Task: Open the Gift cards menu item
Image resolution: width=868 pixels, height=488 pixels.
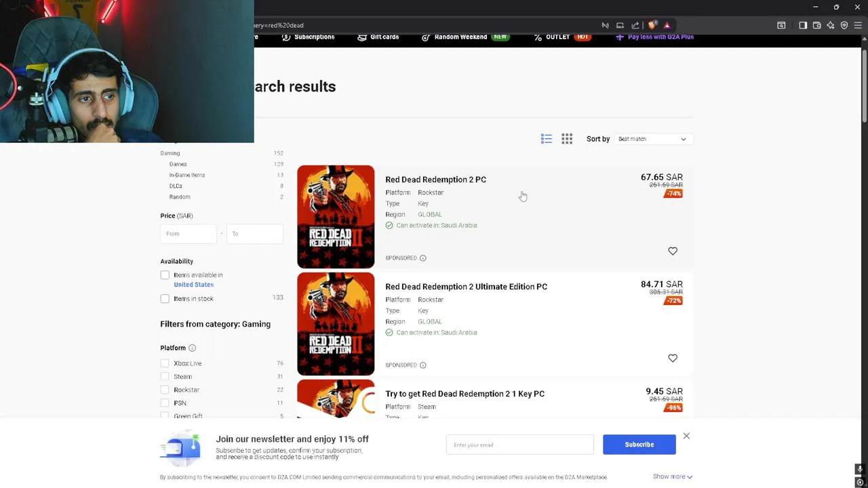Action: coord(378,37)
